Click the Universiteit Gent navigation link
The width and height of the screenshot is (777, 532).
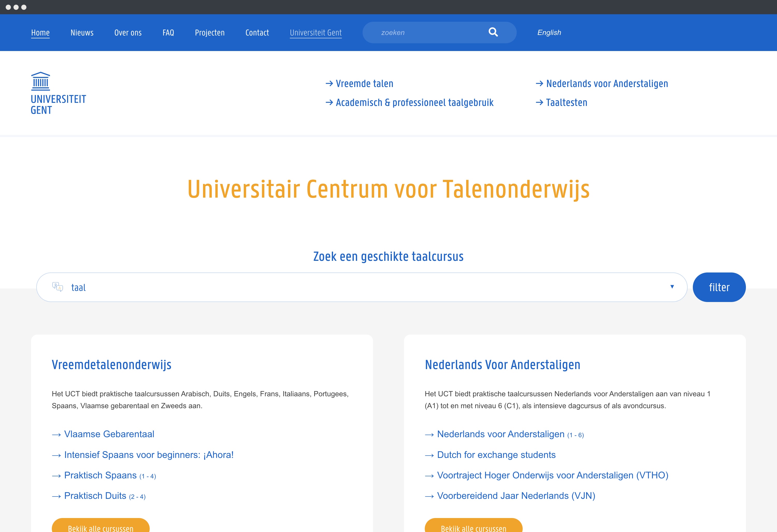click(315, 33)
